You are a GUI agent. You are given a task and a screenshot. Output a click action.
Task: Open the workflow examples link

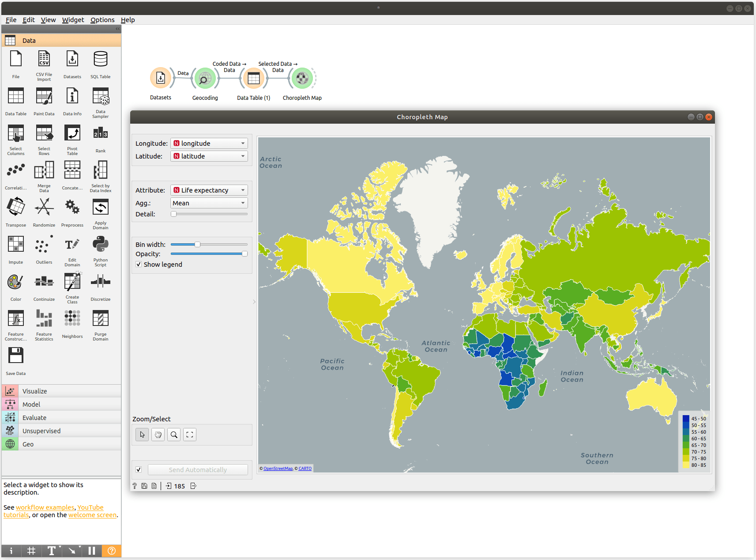pyautogui.click(x=45, y=507)
